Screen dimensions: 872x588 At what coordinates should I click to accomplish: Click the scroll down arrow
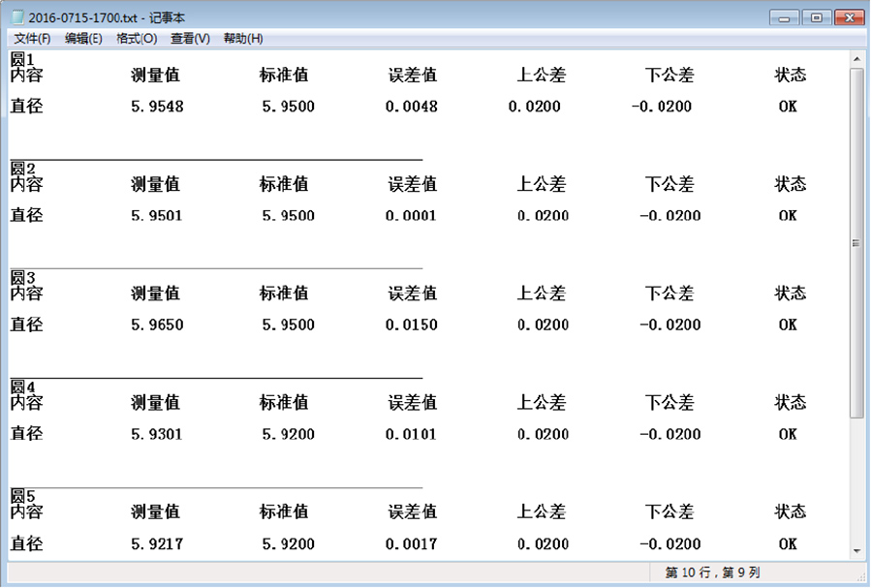coord(856,551)
